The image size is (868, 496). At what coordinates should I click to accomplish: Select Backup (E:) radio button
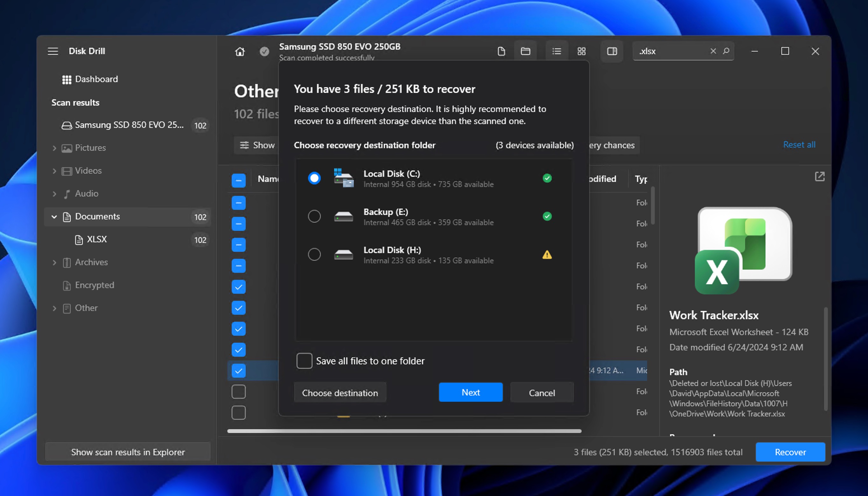click(x=314, y=216)
